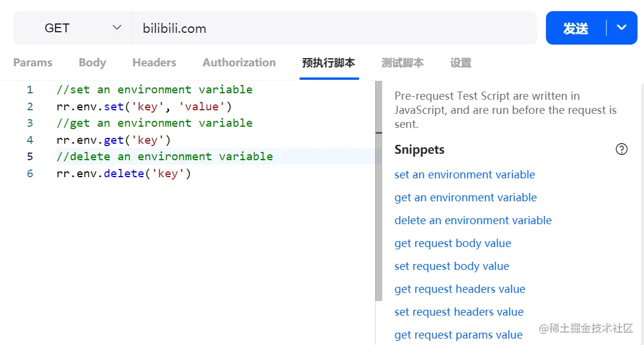Viewport: 644px width, 345px height.
Task: Insert 'get request body value' snippet
Action: (453, 243)
